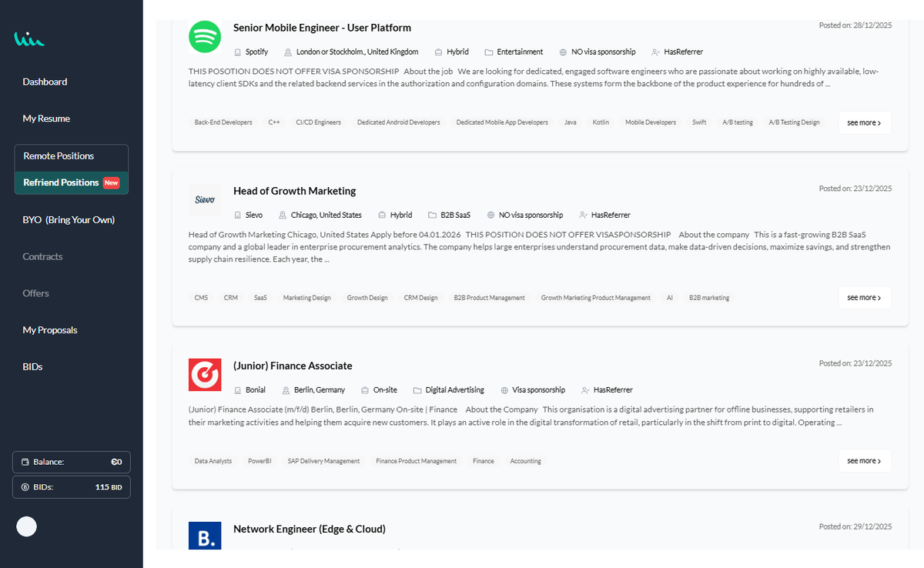Open the Network Engineer (Edge & Cloud) listing
924x568 pixels.
pyautogui.click(x=310, y=529)
